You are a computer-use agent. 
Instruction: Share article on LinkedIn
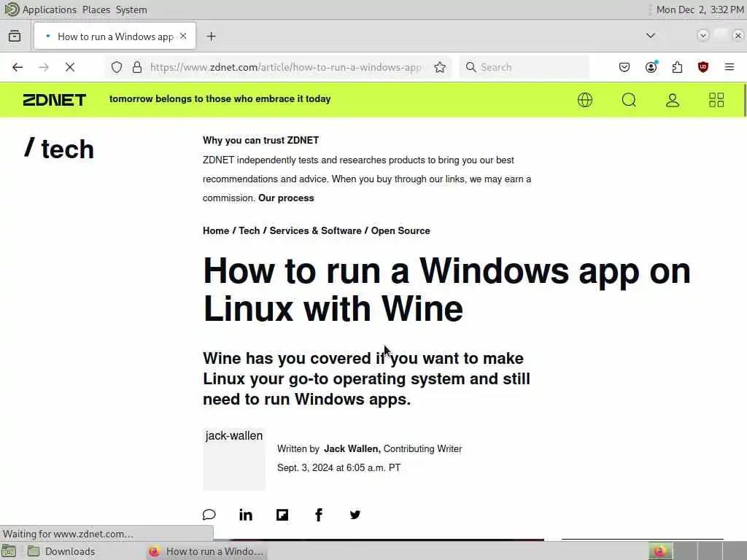click(246, 515)
